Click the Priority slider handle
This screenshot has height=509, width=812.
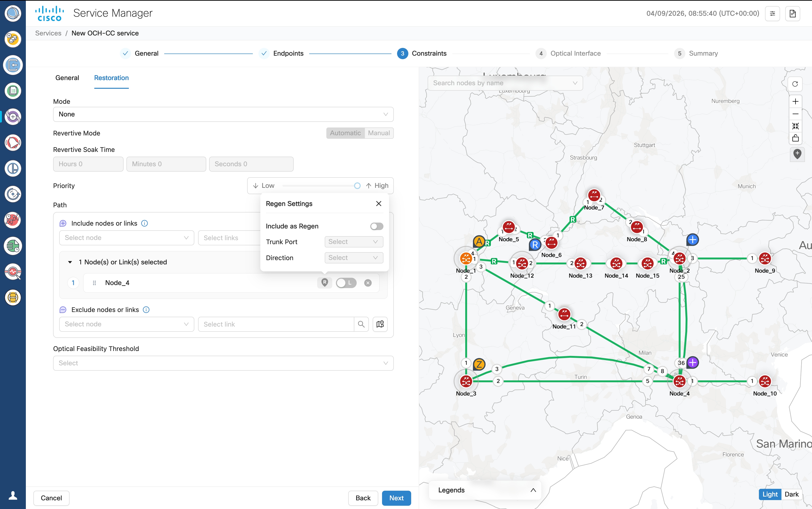click(357, 186)
